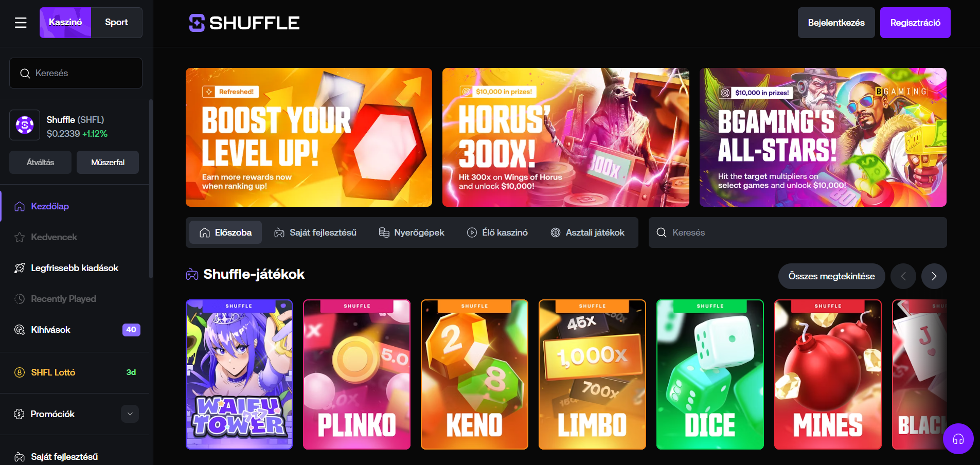The width and height of the screenshot is (980, 465).
Task: Click the Regisztráció button
Action: point(915,23)
